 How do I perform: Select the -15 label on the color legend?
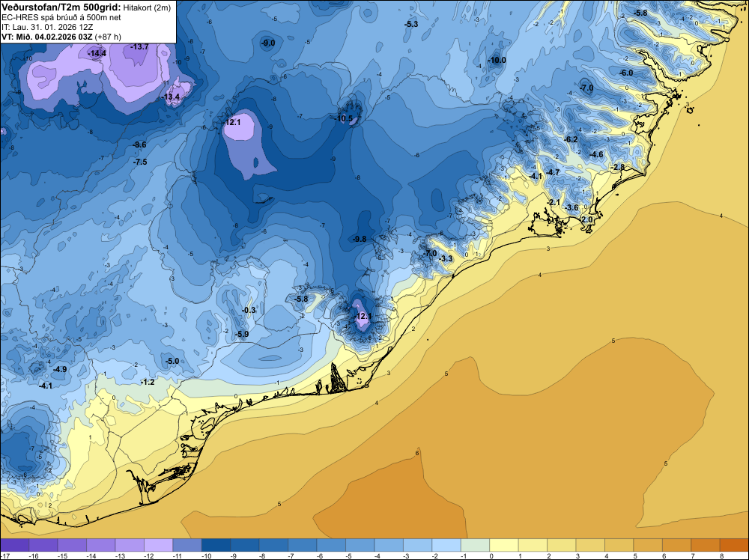(x=62, y=556)
